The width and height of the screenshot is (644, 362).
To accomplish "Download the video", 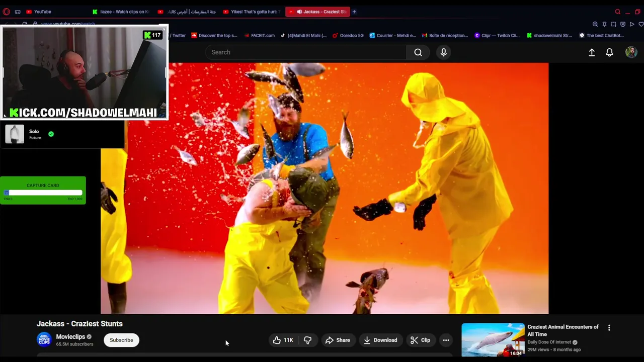I will pyautogui.click(x=380, y=340).
